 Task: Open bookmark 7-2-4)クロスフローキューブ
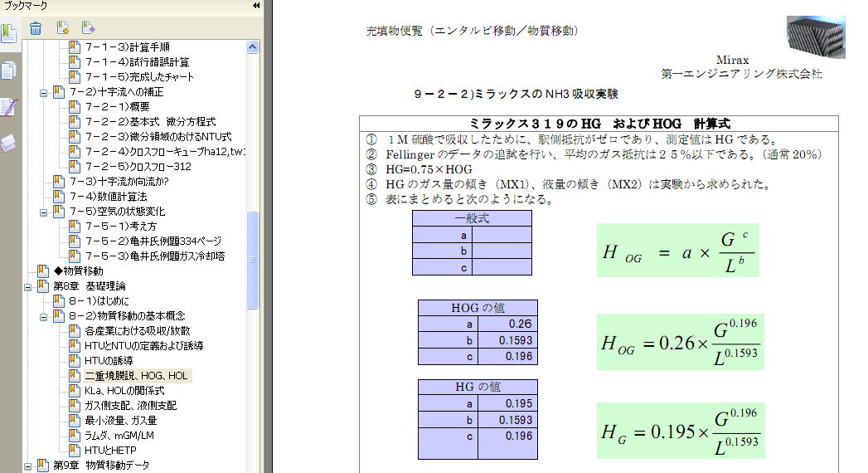pyautogui.click(x=164, y=152)
